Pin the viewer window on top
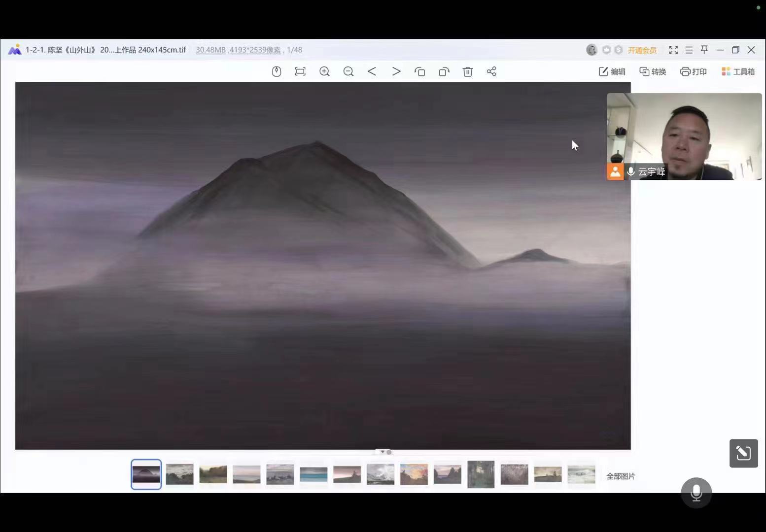Screen dimensions: 766x532 click(704, 50)
